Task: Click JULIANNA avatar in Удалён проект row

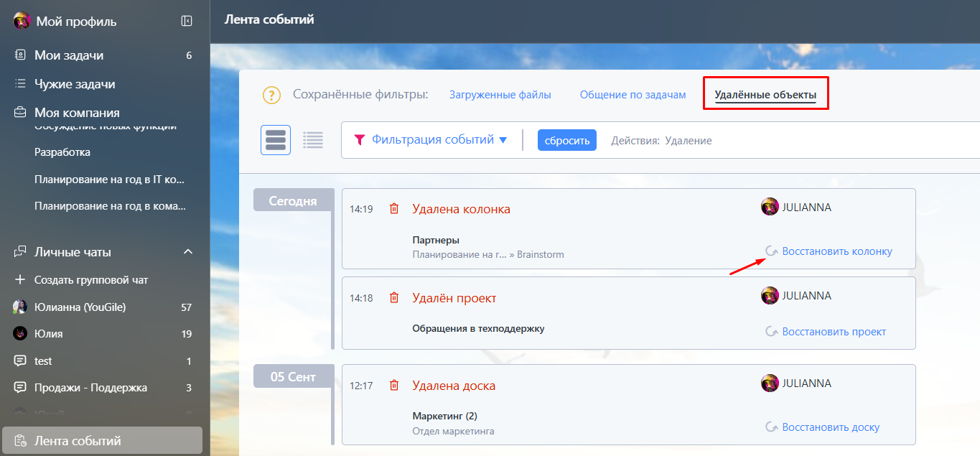Action: [x=770, y=296]
